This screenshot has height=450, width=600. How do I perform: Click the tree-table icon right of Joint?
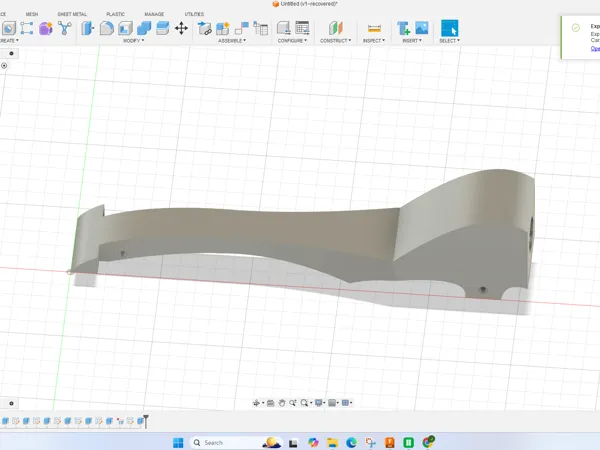click(x=261, y=28)
